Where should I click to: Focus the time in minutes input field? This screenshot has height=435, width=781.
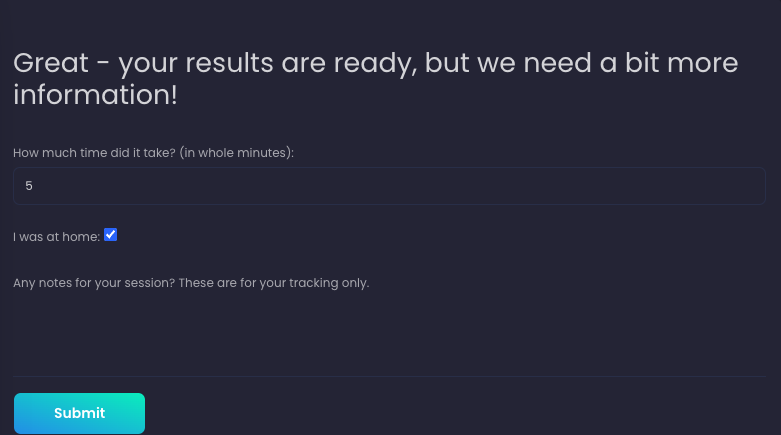click(x=389, y=186)
